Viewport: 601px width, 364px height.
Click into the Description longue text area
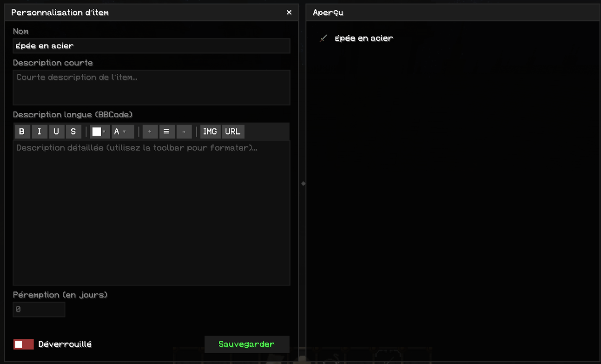click(x=151, y=213)
